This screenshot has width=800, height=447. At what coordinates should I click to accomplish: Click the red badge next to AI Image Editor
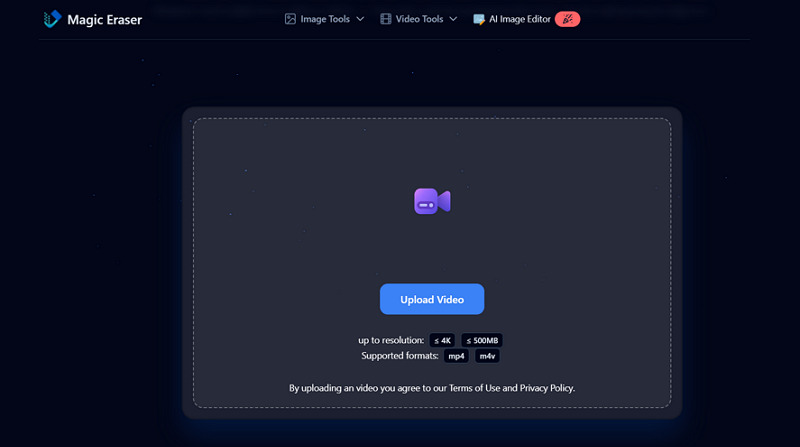point(567,19)
